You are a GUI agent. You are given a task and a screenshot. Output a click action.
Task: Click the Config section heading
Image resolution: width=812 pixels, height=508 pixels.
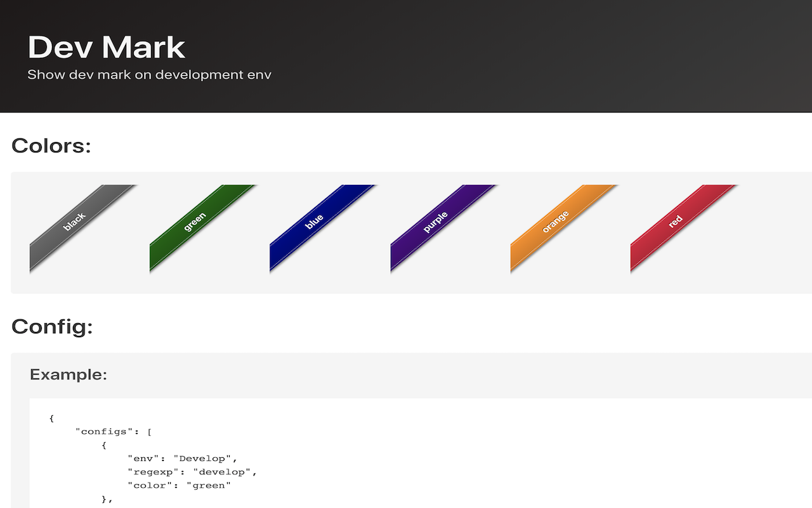(52, 327)
